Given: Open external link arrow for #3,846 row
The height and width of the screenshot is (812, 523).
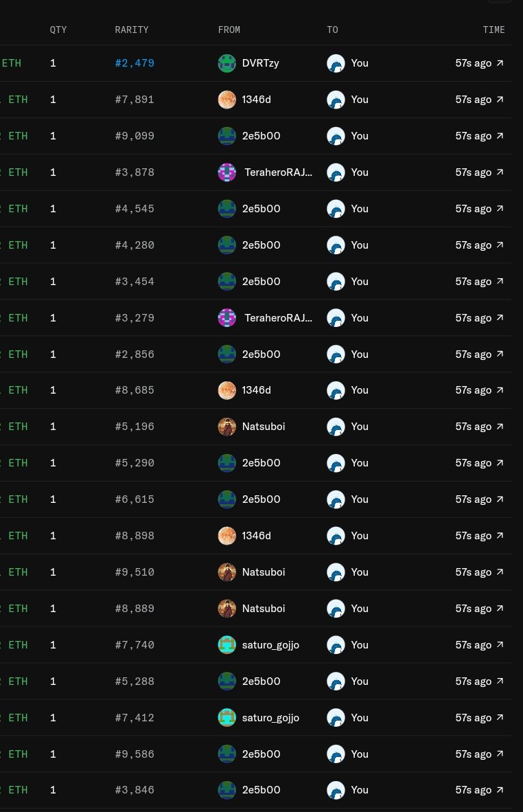Looking at the screenshot, I should pos(500,790).
